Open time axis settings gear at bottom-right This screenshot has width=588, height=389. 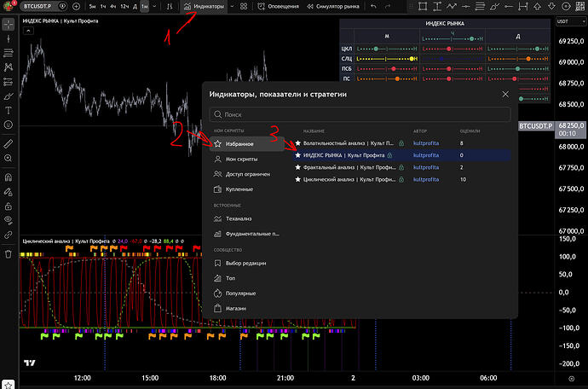click(x=571, y=379)
